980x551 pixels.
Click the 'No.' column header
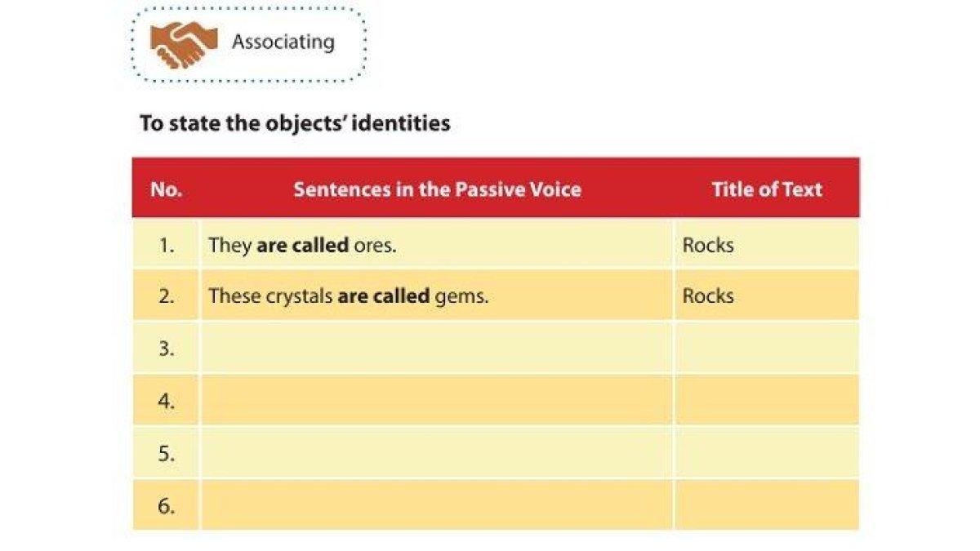(x=166, y=189)
